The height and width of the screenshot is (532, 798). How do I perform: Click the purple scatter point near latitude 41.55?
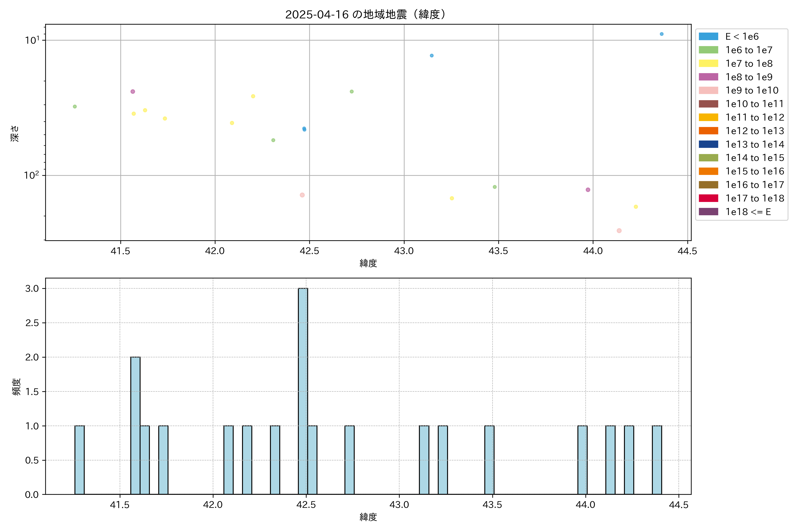[x=133, y=92]
